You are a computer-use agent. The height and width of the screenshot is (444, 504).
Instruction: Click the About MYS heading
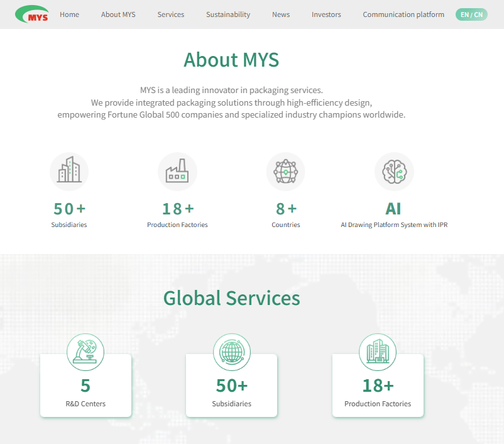231,60
